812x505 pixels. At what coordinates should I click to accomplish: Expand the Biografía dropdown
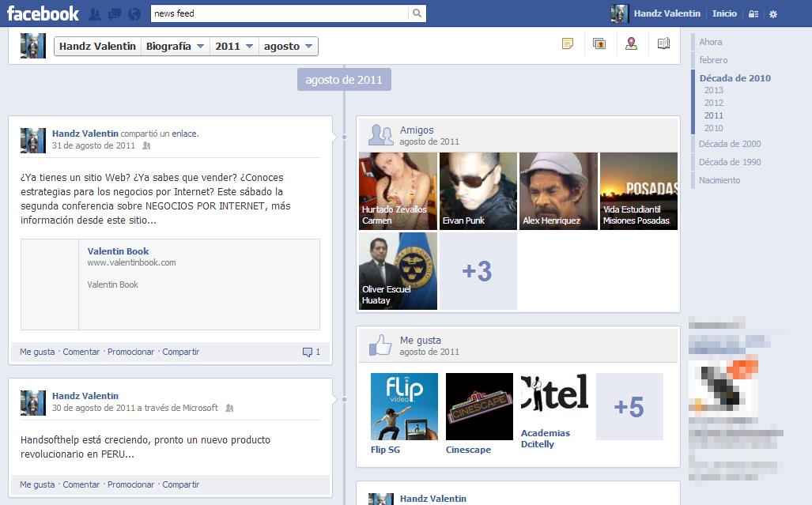[x=175, y=47]
